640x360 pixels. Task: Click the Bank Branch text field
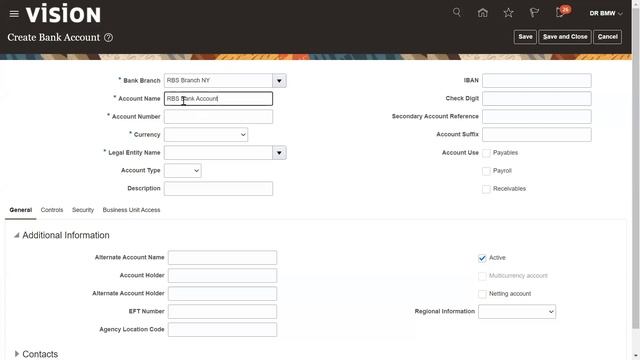pyautogui.click(x=218, y=81)
